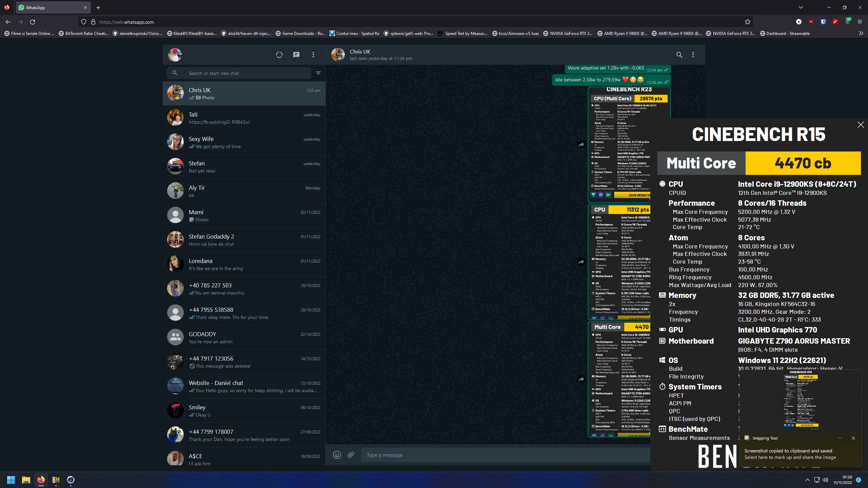The width and height of the screenshot is (868, 488).
Task: Open the Mami chat
Action: coord(244,216)
